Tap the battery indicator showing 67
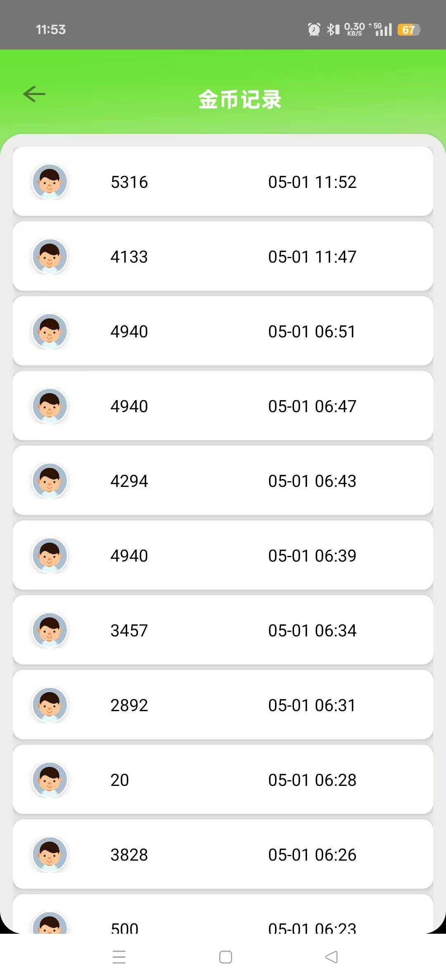The height and width of the screenshot is (980, 446). 408,30
